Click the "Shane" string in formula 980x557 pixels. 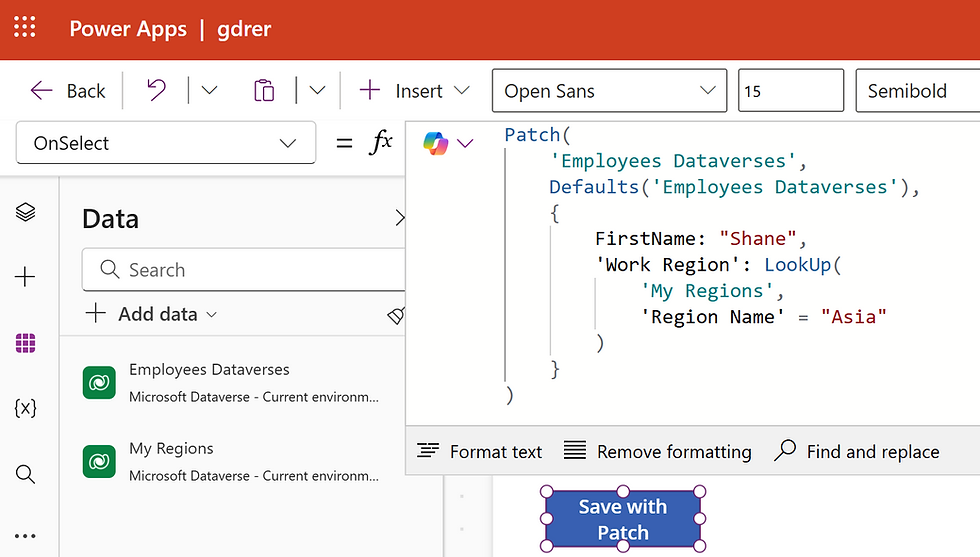(758, 239)
